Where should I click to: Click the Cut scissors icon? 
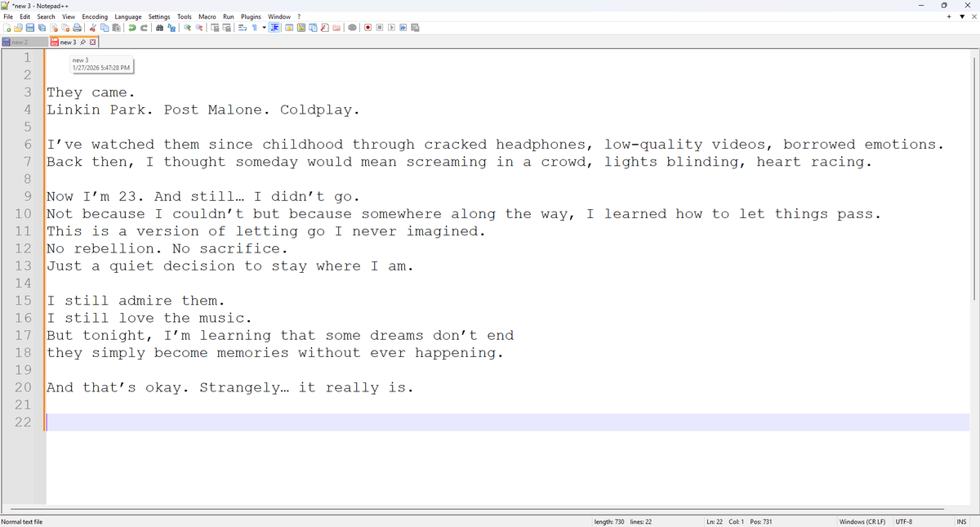coord(93,28)
